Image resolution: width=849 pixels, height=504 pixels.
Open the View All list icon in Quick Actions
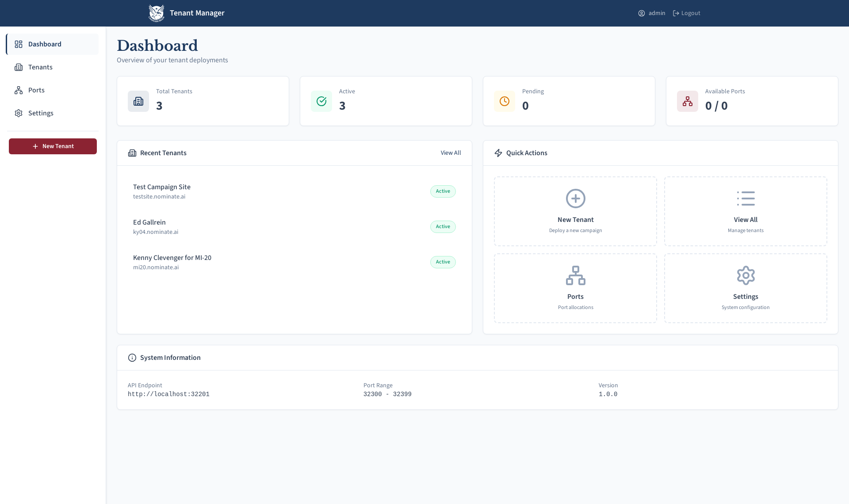point(746,199)
